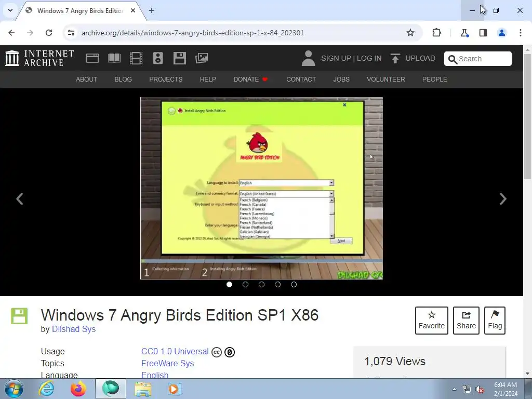Open the HELP menu item

point(208,79)
